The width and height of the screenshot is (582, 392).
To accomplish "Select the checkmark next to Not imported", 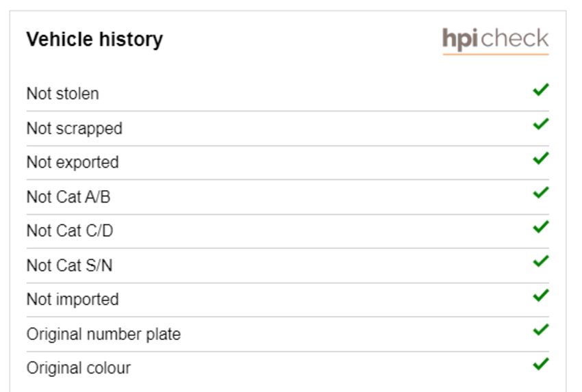I will [541, 296].
